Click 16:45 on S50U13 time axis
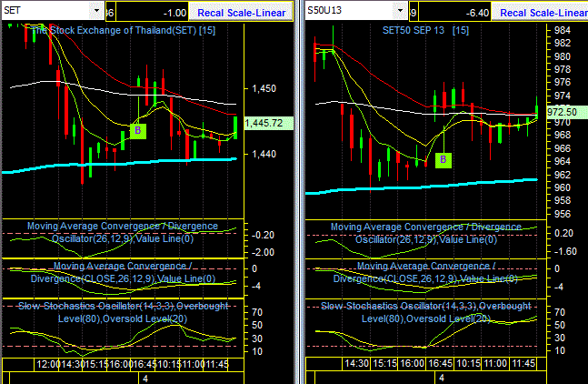Screen dimensions: 588x384 pyautogui.click(x=440, y=363)
